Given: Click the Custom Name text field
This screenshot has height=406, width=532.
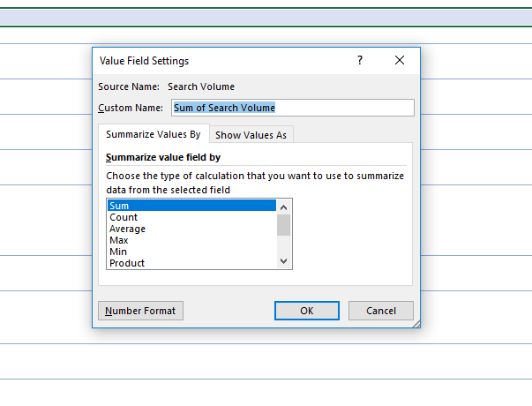Looking at the screenshot, I should point(292,108).
